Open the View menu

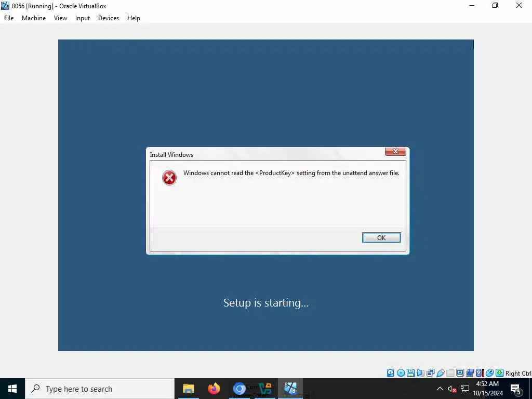(60, 18)
